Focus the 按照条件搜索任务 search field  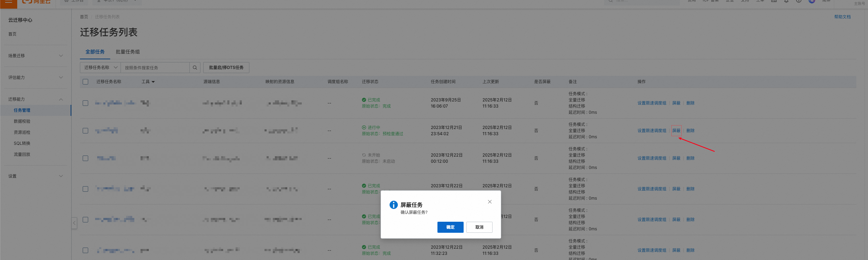point(155,68)
